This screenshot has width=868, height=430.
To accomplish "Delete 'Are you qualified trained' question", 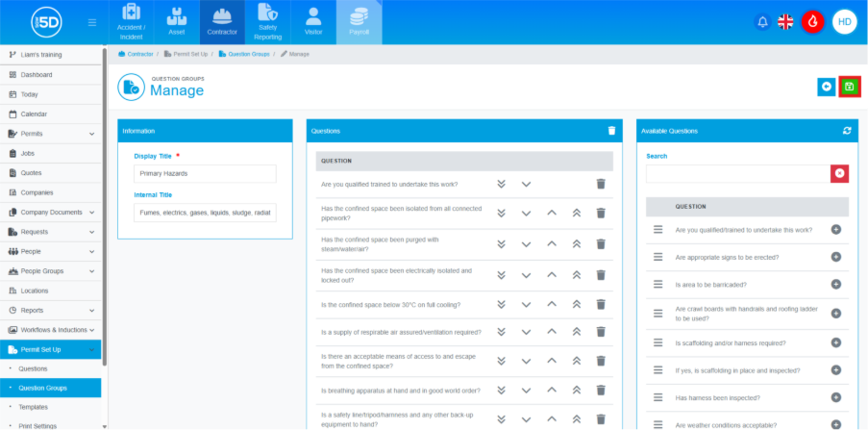I will point(601,184).
